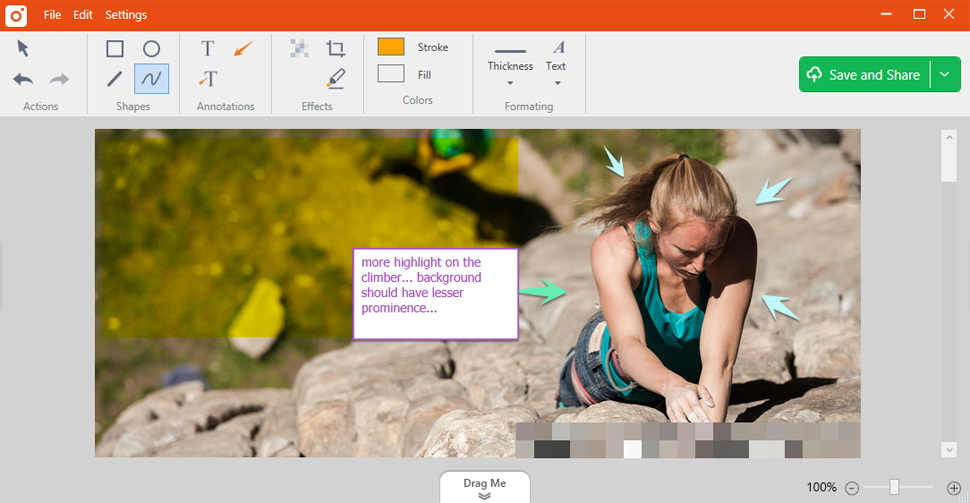Screen dimensions: 970x503
Task: Pick the text annotation tool
Action: (208, 49)
